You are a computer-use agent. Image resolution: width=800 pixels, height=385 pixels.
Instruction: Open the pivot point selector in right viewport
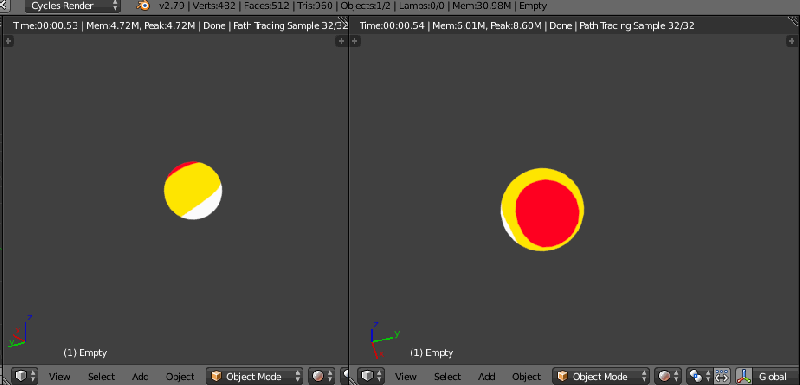click(699, 376)
